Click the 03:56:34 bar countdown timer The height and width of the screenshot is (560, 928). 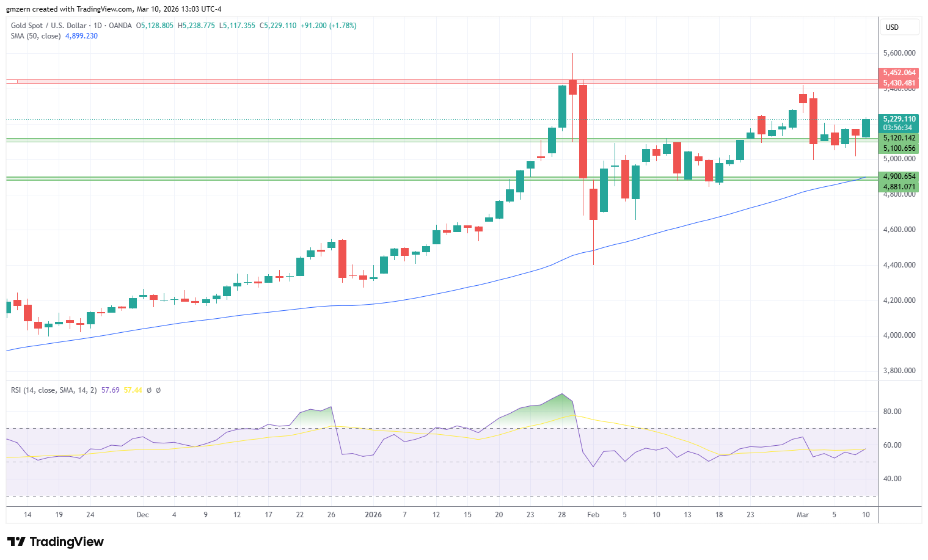click(899, 128)
